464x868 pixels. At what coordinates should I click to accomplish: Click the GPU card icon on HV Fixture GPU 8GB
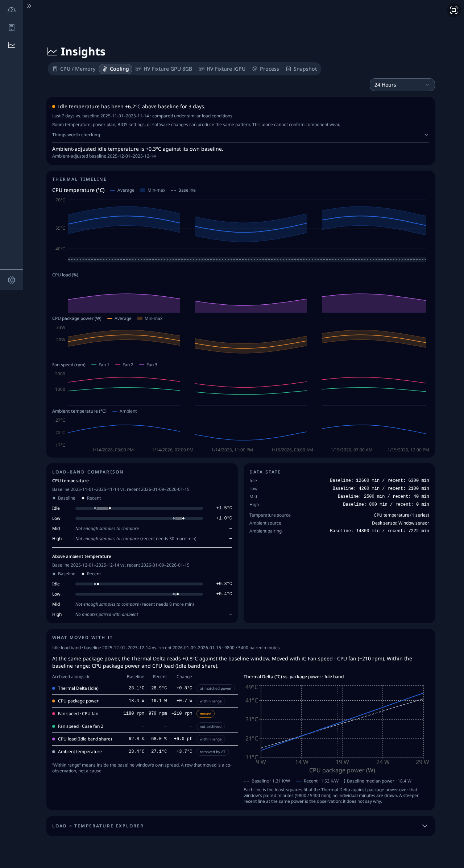point(138,69)
